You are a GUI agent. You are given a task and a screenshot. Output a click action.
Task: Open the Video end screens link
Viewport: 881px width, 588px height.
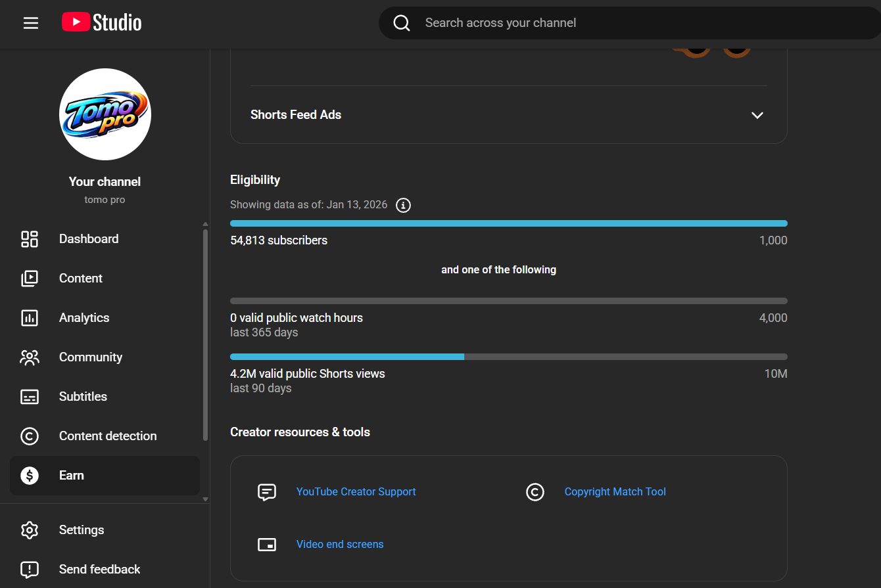[340, 545]
